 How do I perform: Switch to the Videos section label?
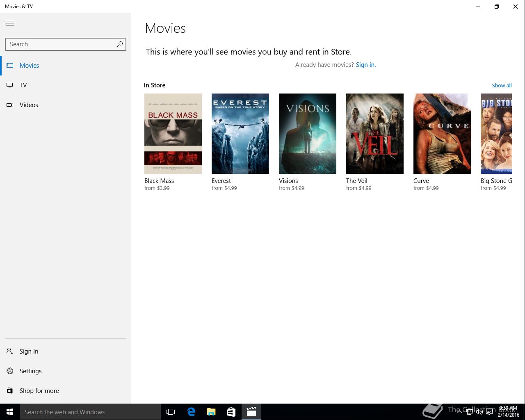point(29,105)
